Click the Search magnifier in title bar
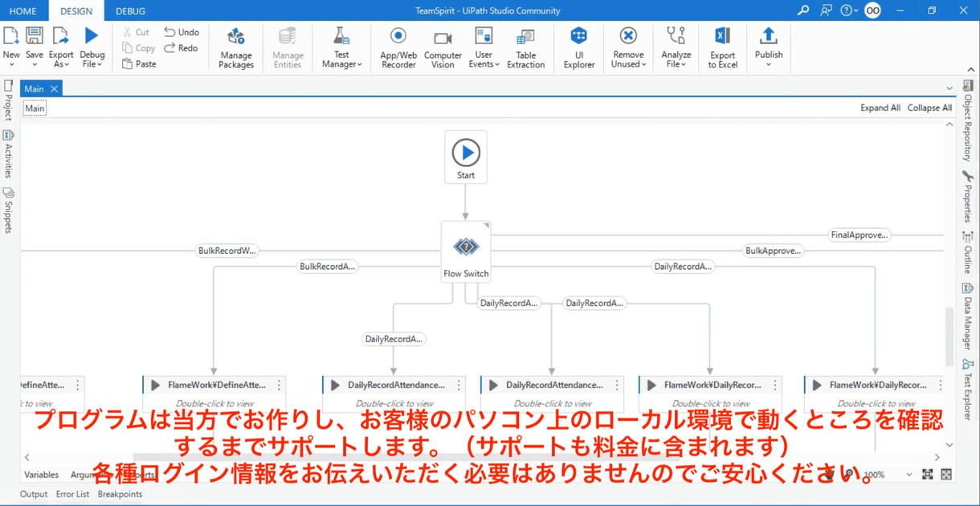Viewport: 980px width, 506px height. point(803,10)
